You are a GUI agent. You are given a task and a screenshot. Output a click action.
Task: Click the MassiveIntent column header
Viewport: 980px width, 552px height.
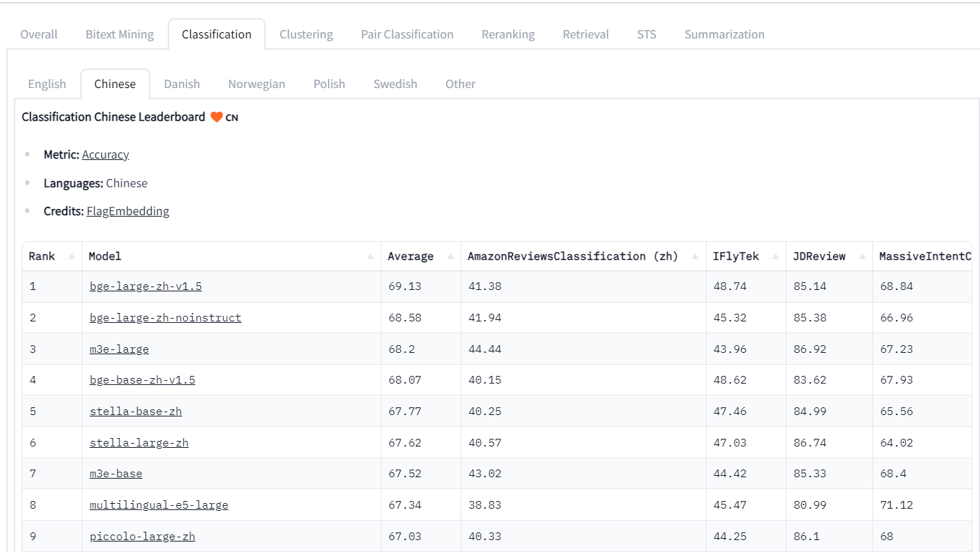(924, 256)
